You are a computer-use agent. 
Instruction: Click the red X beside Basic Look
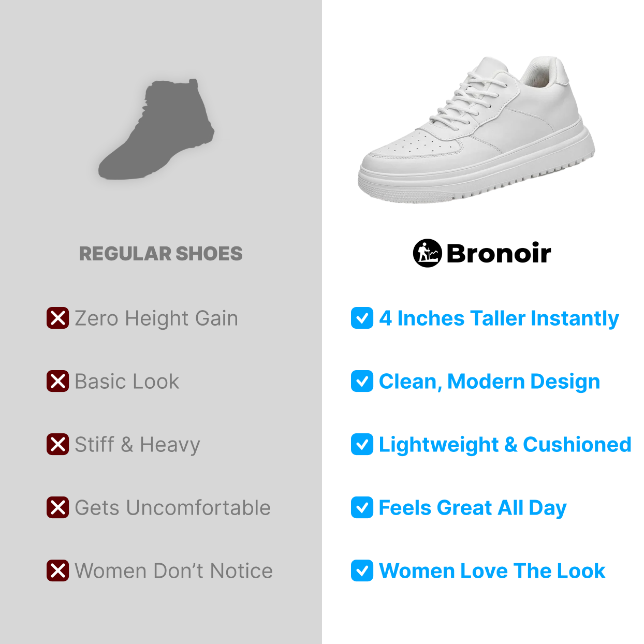tap(57, 381)
